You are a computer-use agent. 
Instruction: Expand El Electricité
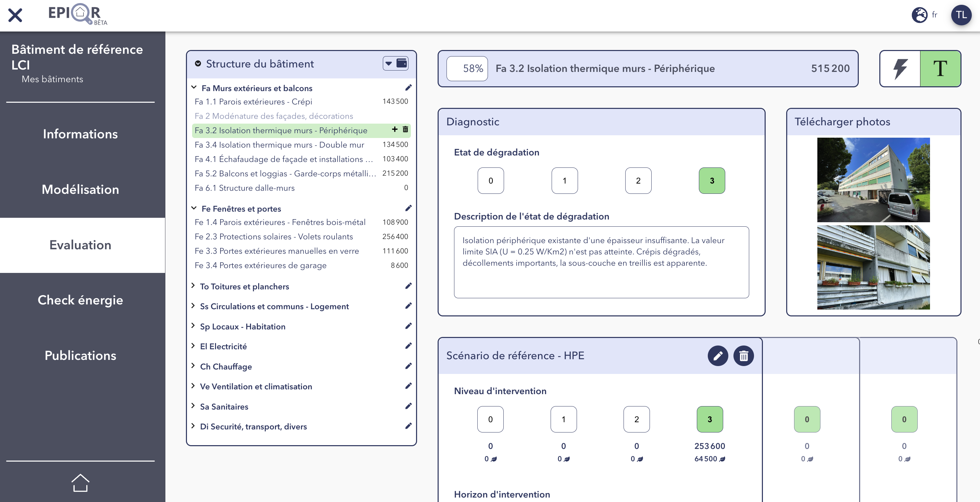[x=193, y=346]
